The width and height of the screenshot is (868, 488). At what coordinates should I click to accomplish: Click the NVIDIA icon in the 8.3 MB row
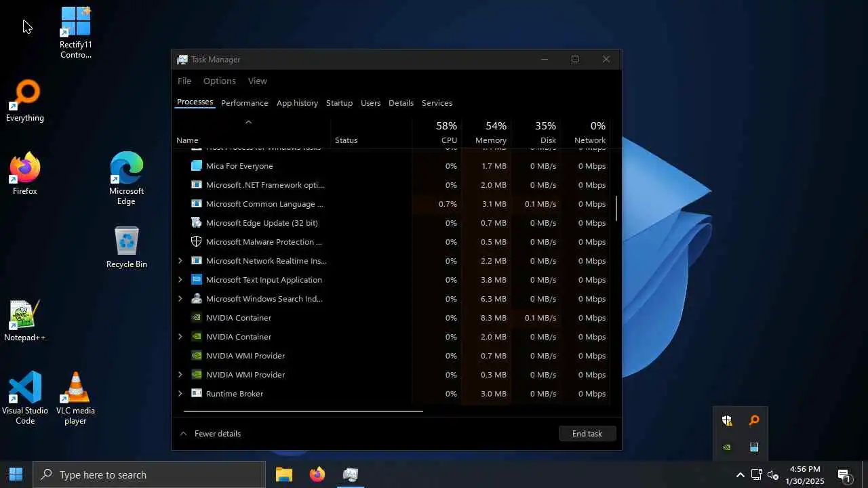click(197, 317)
